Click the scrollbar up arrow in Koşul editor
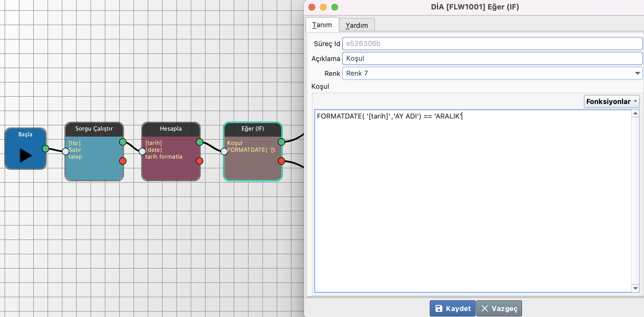The height and width of the screenshot is (317, 644). click(x=635, y=113)
